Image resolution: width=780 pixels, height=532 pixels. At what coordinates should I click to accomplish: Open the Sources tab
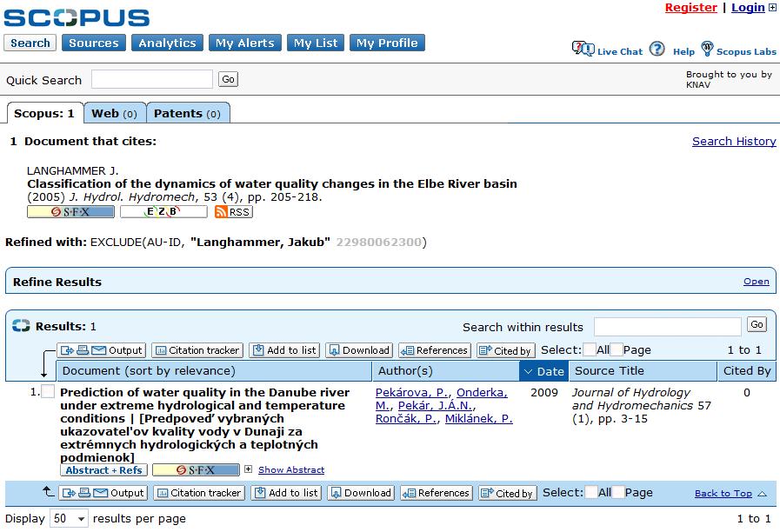(94, 43)
